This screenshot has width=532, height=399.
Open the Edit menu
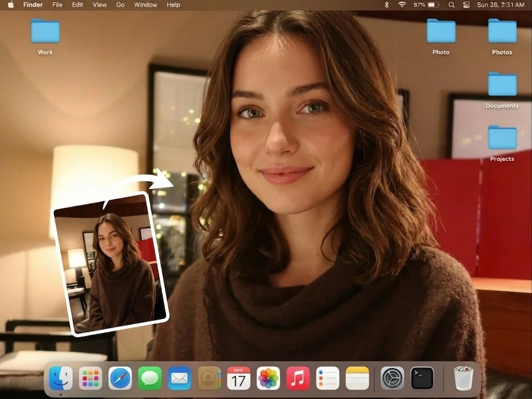point(77,5)
